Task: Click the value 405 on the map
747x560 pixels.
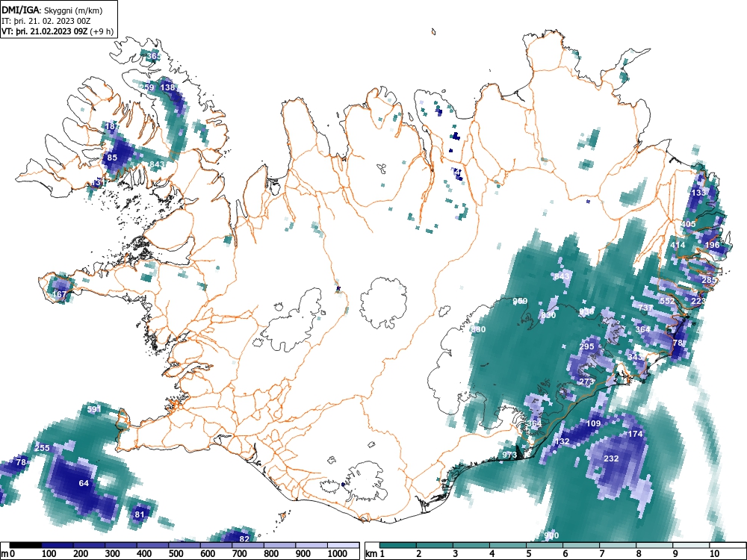Action: [x=689, y=224]
